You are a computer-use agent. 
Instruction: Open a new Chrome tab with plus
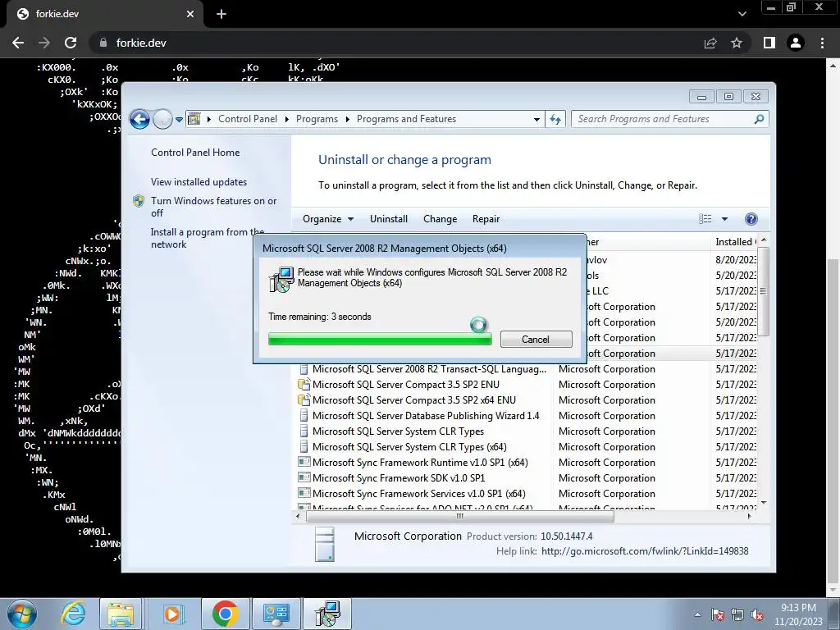pyautogui.click(x=221, y=14)
